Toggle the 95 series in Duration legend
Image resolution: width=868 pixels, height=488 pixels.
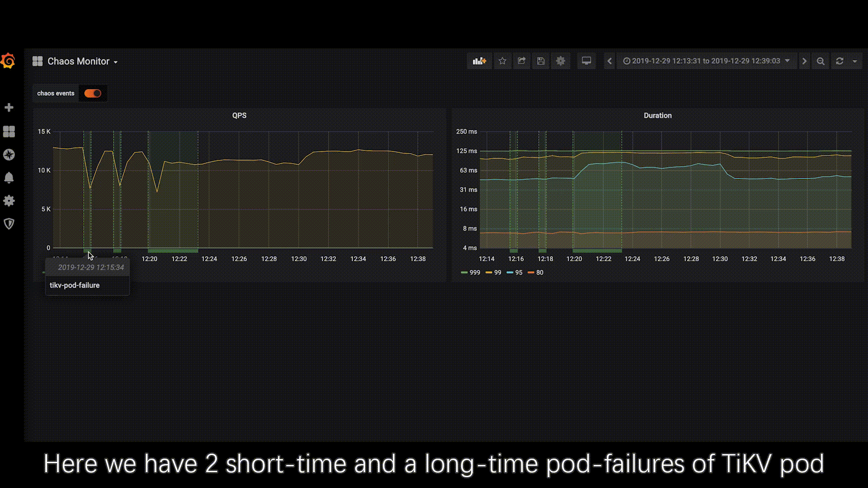coord(518,272)
